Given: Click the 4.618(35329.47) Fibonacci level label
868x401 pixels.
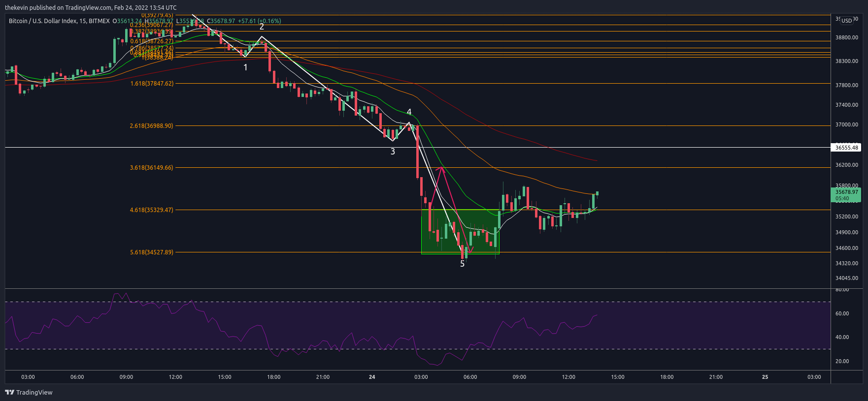Looking at the screenshot, I should click(152, 210).
